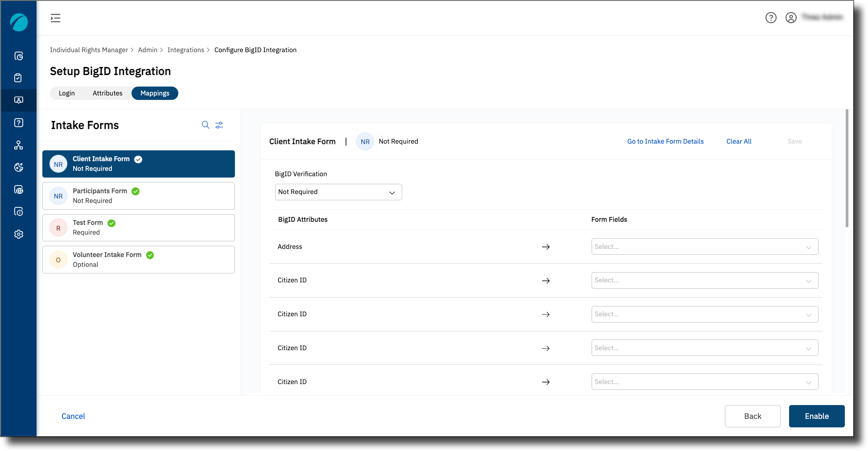Click Clear All to reset mappings

pyautogui.click(x=738, y=141)
